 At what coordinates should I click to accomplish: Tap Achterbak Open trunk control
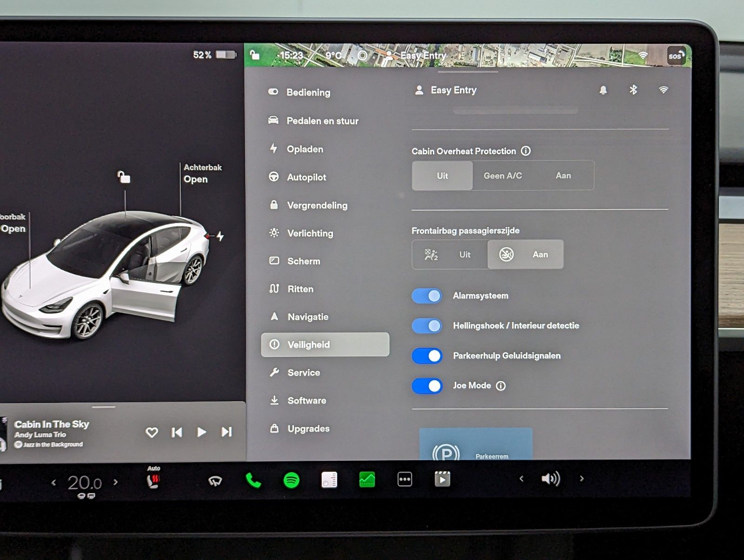pyautogui.click(x=202, y=173)
